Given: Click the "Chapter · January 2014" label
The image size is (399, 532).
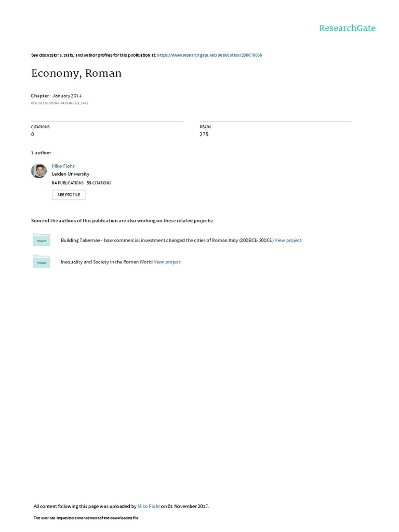Looking at the screenshot, I should [56, 96].
